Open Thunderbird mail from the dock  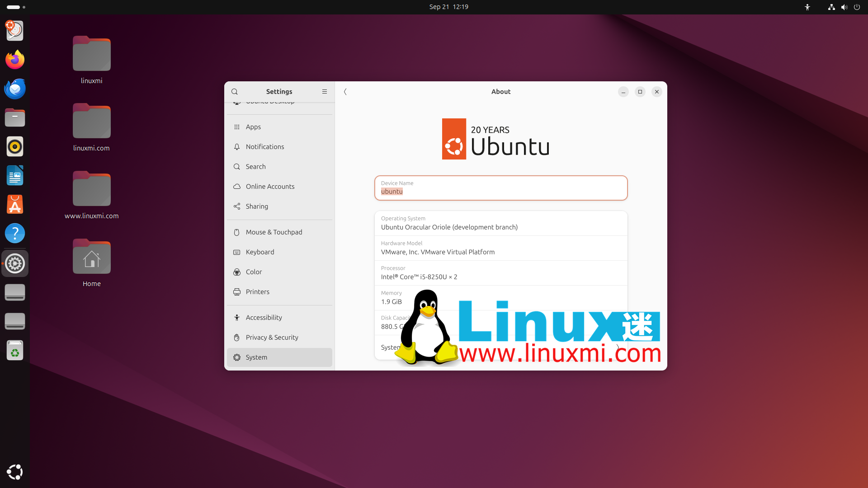tap(15, 89)
